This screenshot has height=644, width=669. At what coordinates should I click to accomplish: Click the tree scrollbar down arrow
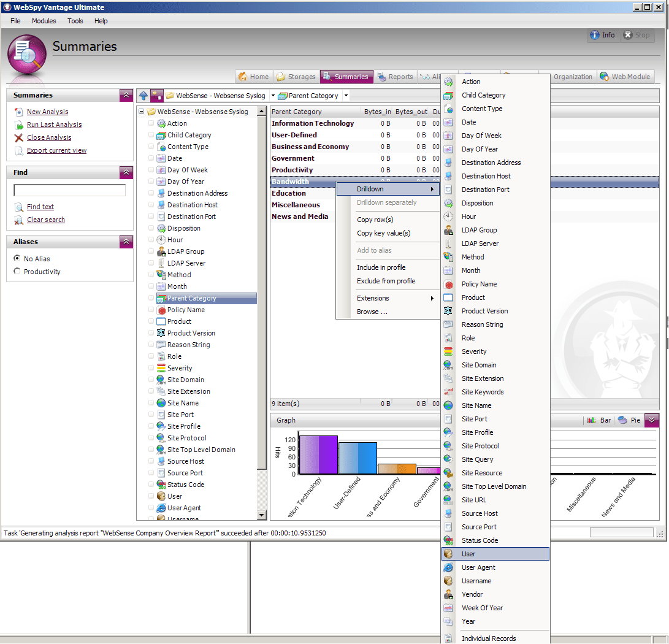[x=262, y=515]
